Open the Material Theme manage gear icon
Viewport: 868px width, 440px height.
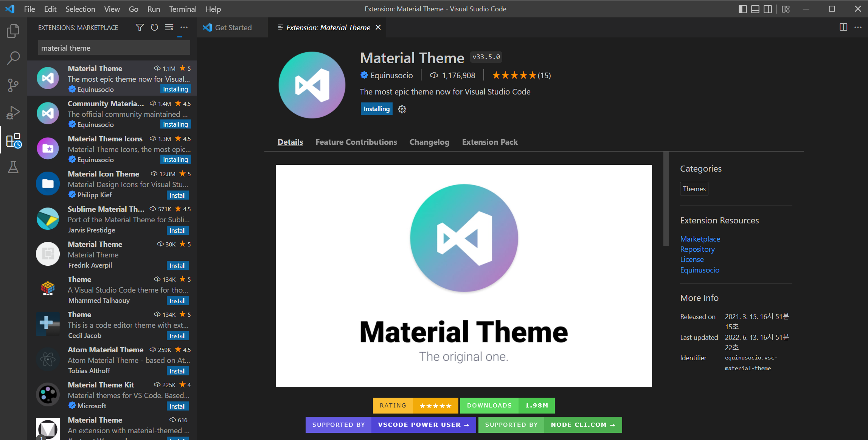[402, 109]
